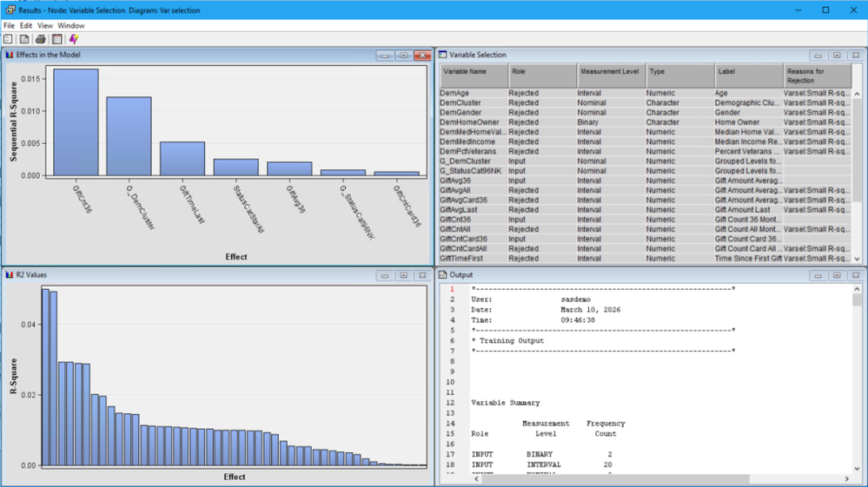Click the second toolbar page-view icon
The height and width of the screenshot is (487, 868).
pyautogui.click(x=24, y=39)
